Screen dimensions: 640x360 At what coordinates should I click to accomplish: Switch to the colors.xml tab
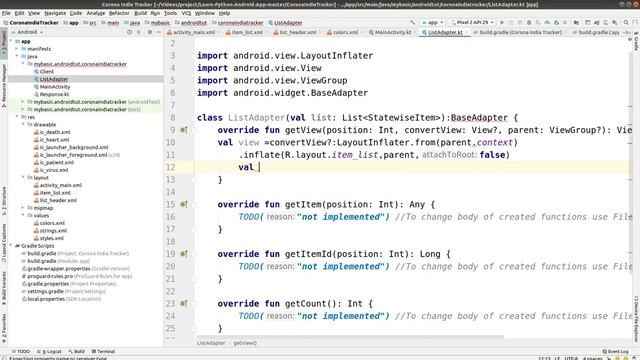coord(345,32)
